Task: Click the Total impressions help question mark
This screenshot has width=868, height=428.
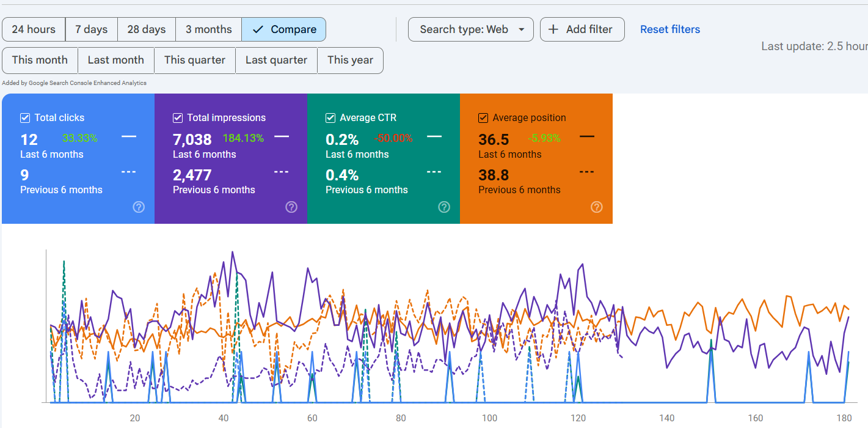Action: pos(291,207)
